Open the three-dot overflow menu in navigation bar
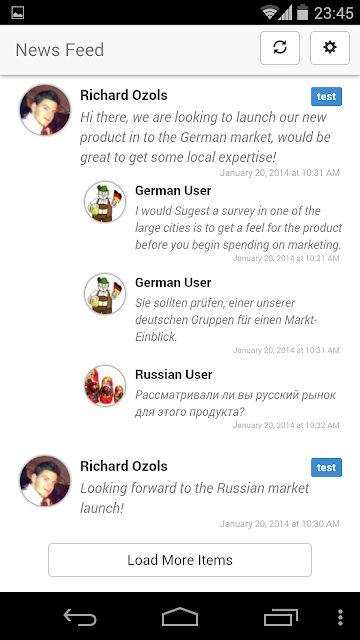 pos(340,617)
